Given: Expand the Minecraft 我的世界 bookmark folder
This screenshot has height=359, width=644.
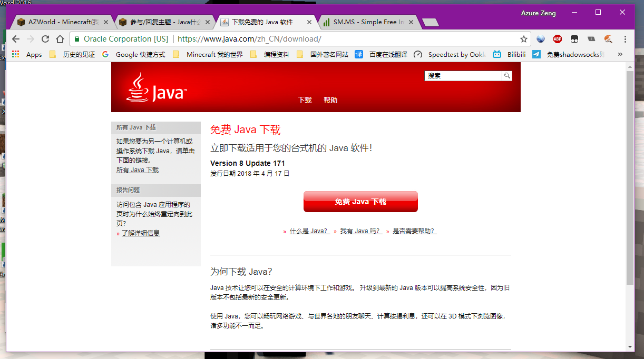Looking at the screenshot, I should click(208, 54).
